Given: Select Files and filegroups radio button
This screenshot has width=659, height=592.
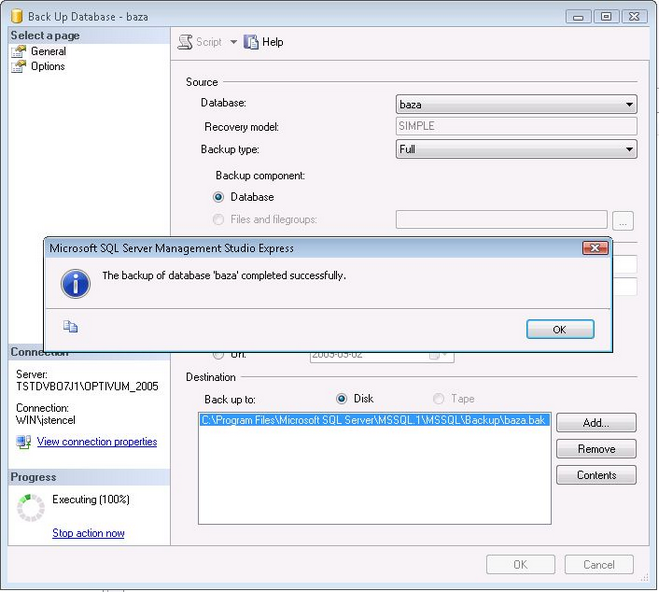Looking at the screenshot, I should pos(219,219).
